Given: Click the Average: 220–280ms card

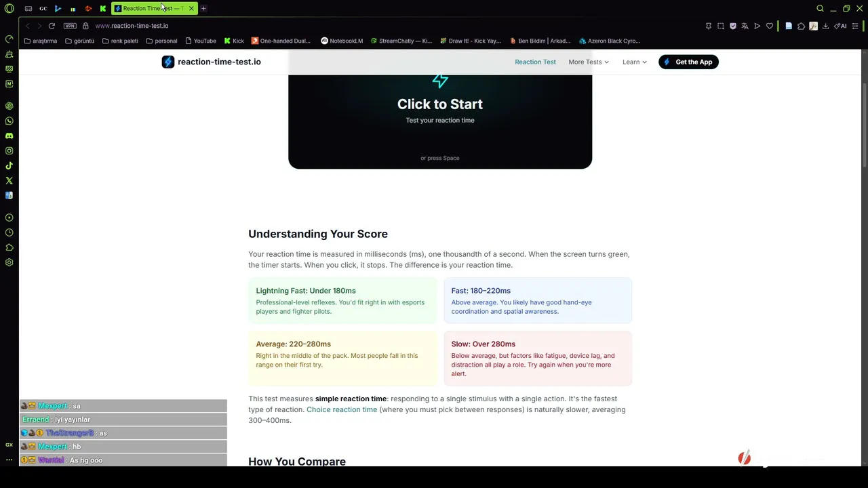Looking at the screenshot, I should (x=342, y=359).
